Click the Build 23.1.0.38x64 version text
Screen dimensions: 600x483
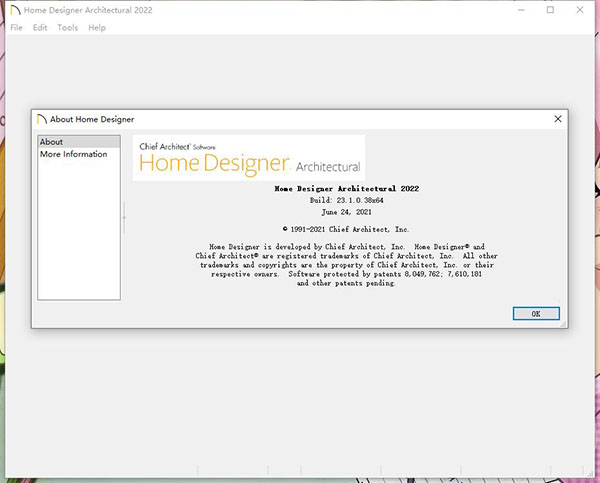click(x=344, y=200)
